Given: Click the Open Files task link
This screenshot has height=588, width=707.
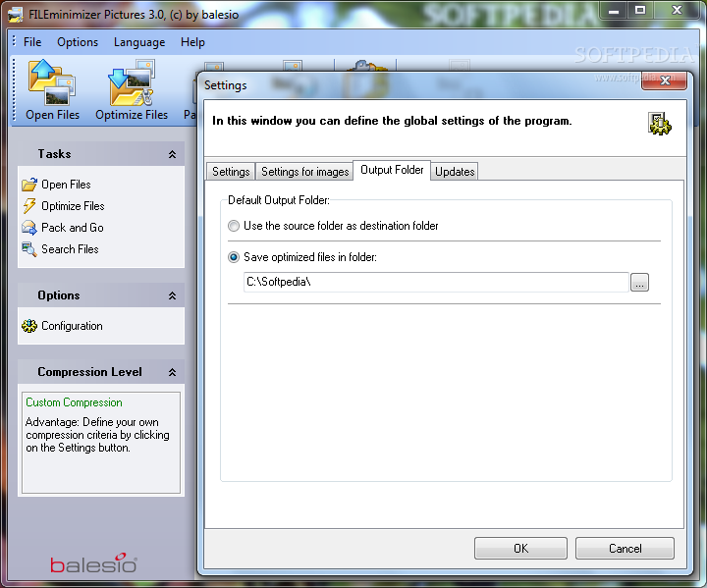Looking at the screenshot, I should [66, 185].
